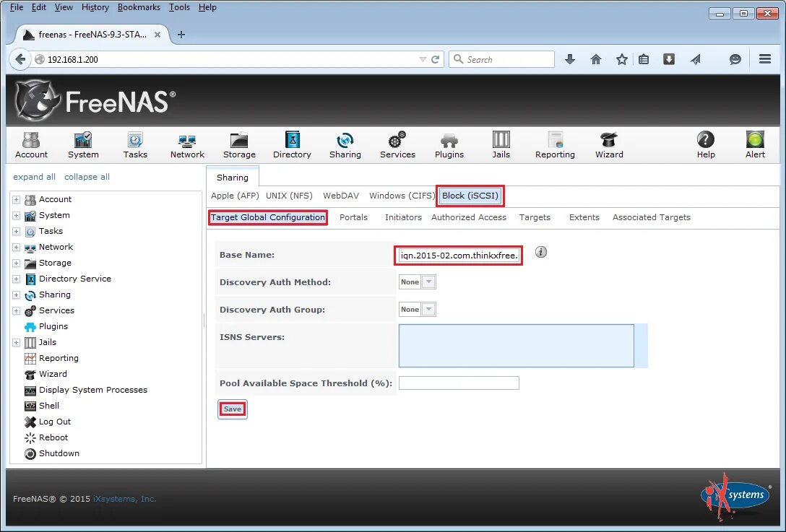Image resolution: width=786 pixels, height=532 pixels.
Task: Open the Extents sub-tab
Action: pos(584,217)
